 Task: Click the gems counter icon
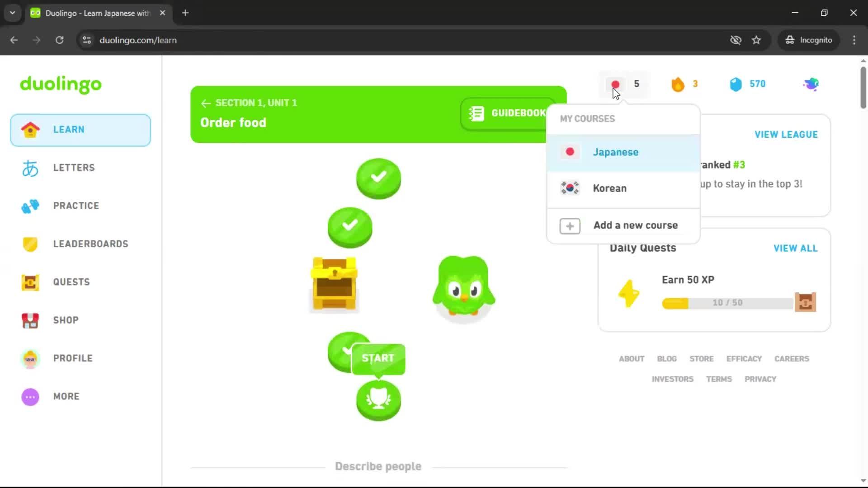[x=736, y=84]
